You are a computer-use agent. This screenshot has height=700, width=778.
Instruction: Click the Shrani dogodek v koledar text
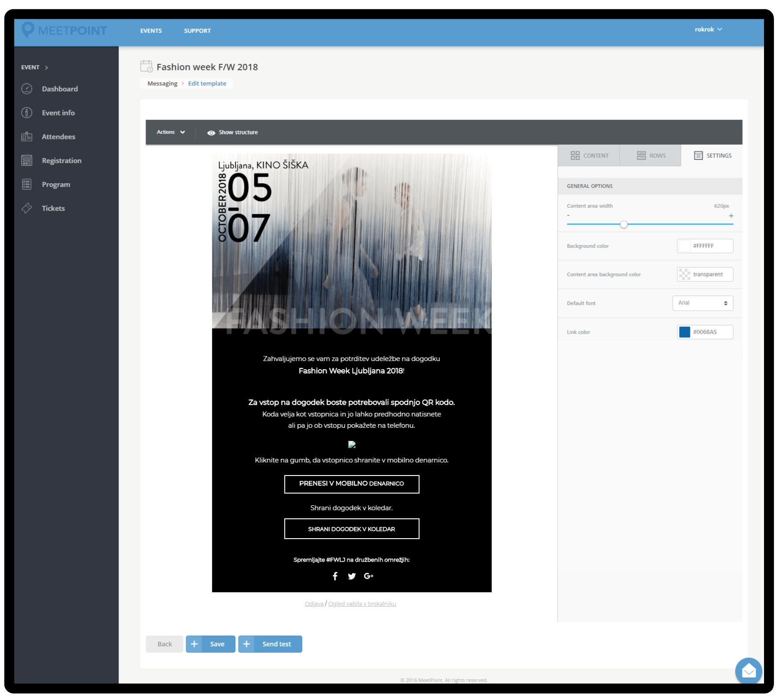click(x=352, y=508)
